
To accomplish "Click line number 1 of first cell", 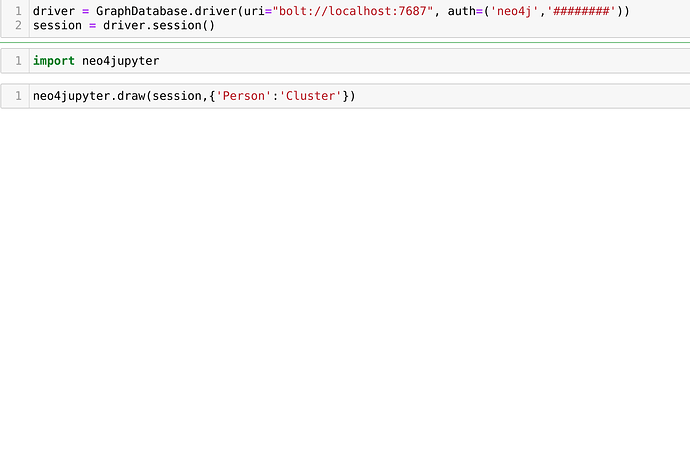I will 18,11.
